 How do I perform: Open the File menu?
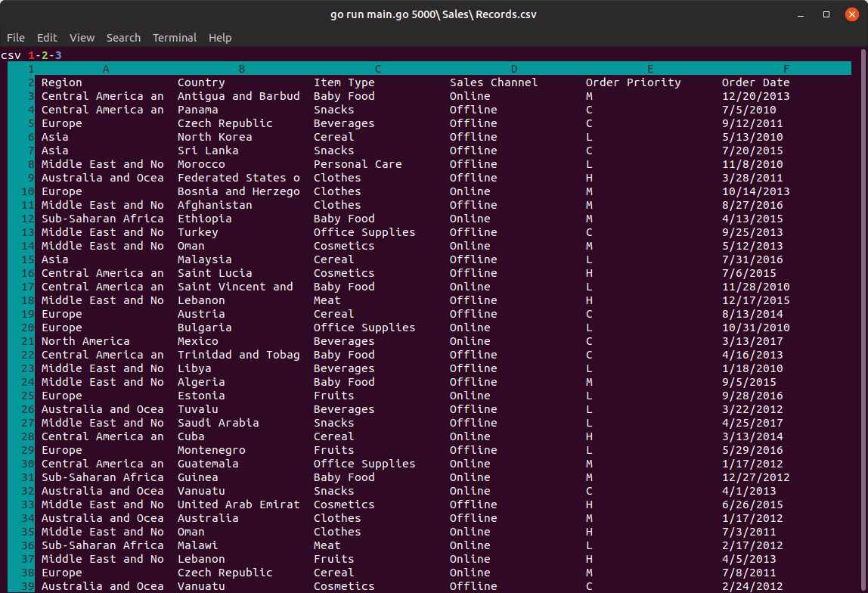15,38
